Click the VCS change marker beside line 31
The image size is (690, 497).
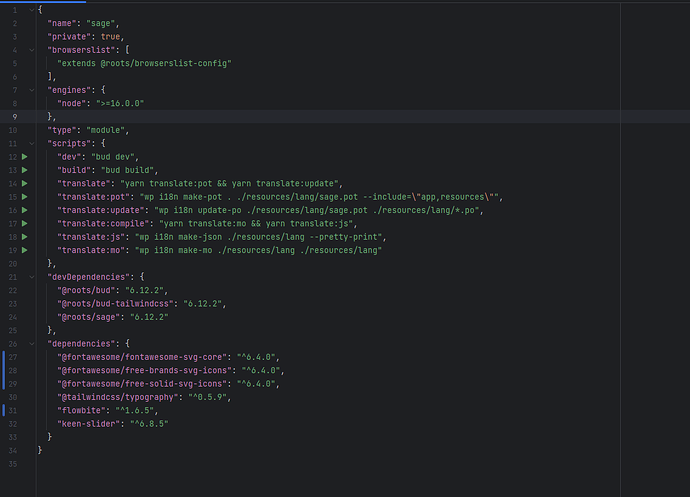[4, 410]
